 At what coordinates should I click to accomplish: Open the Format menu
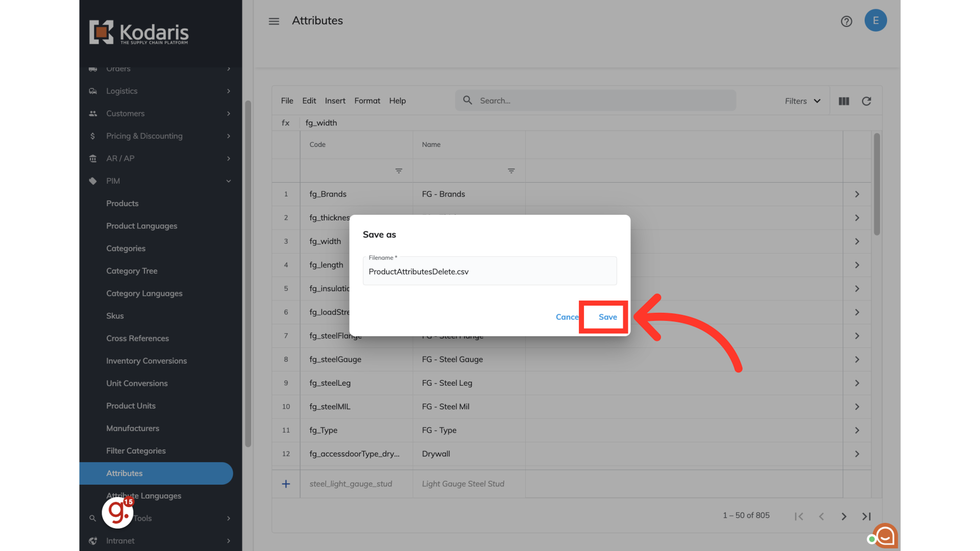click(367, 101)
